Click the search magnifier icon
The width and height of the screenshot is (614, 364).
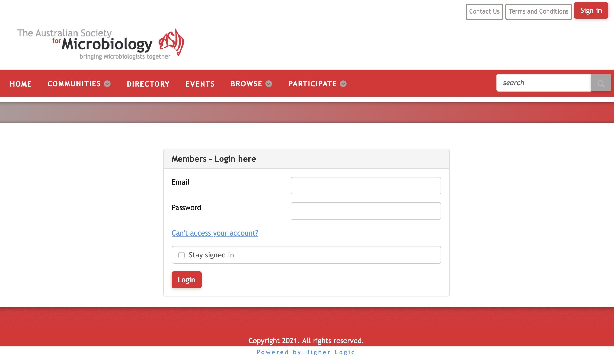(600, 83)
